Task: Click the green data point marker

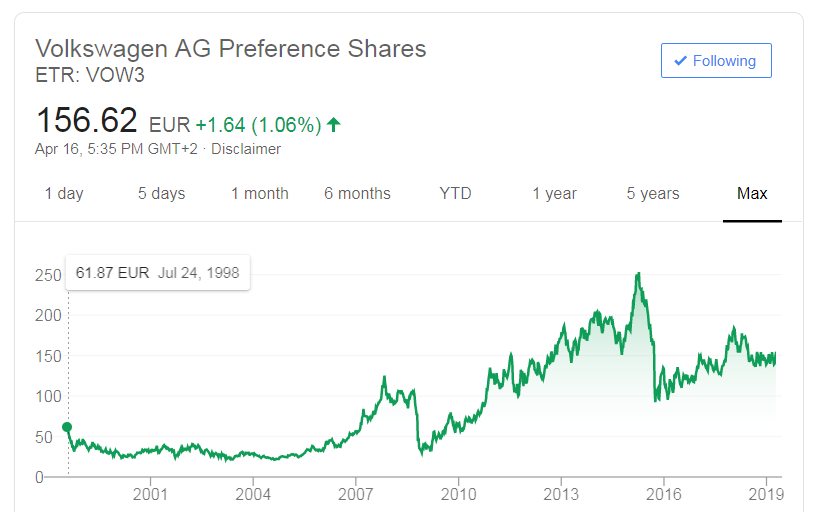Action: pyautogui.click(x=67, y=427)
